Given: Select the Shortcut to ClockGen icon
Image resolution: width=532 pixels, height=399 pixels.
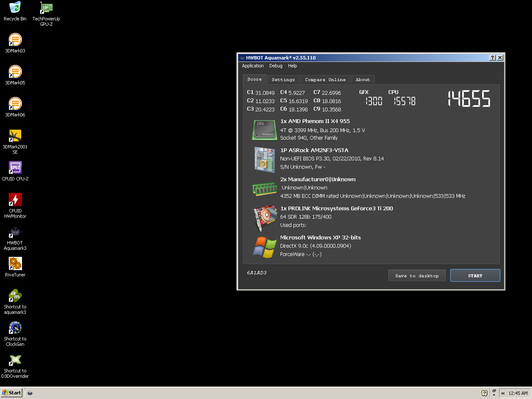Looking at the screenshot, I should pyautogui.click(x=15, y=334).
